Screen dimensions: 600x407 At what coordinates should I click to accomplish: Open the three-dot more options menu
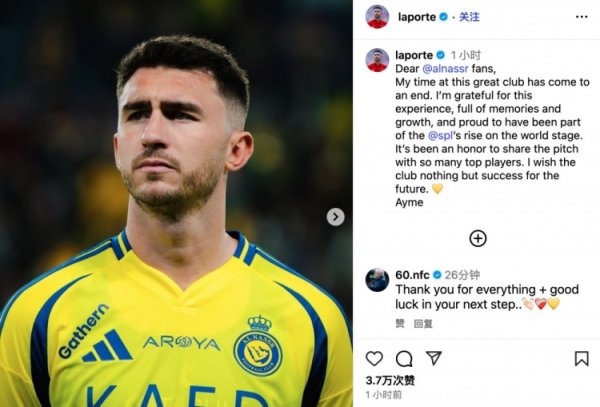[582, 17]
